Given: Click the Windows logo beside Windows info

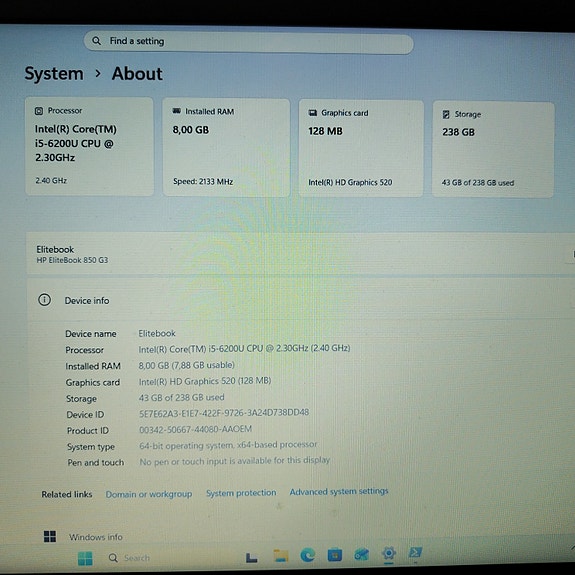Looking at the screenshot, I should [50, 536].
